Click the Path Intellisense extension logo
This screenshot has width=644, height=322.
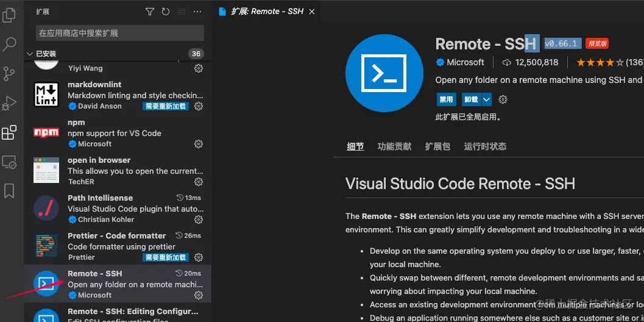pos(46,208)
